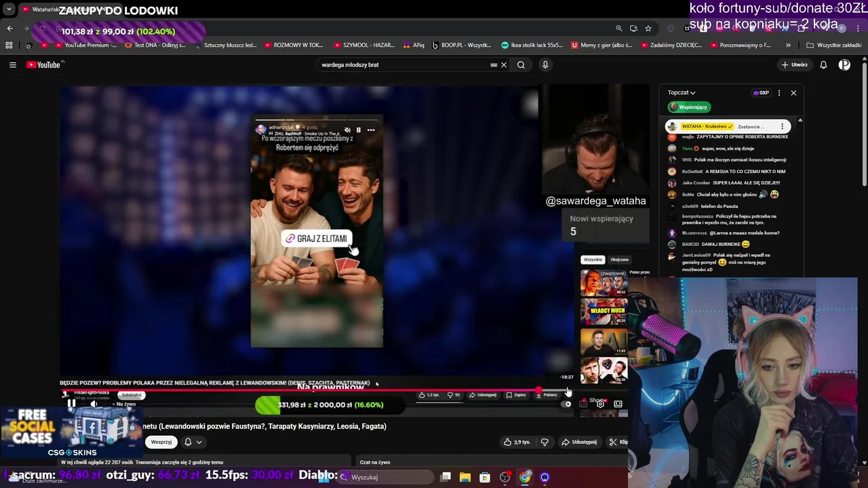This screenshot has width=868, height=488.
Task: Open Microsoft Store from taskbar
Action: (x=485, y=477)
